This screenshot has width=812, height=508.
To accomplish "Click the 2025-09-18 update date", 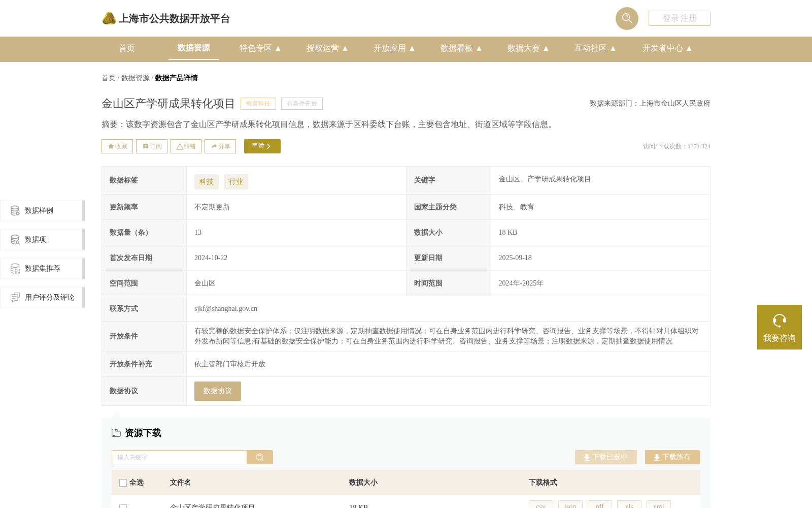I will click(515, 258).
